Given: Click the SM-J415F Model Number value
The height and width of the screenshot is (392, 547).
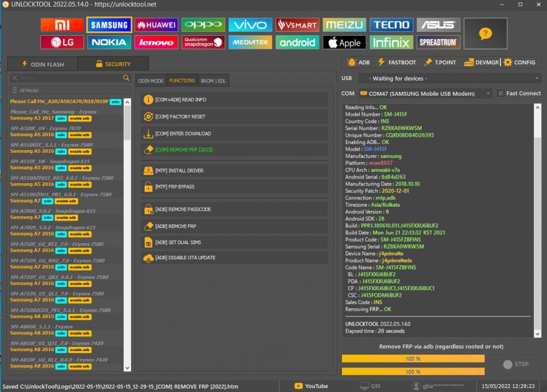Looking at the screenshot, I should click(395, 114).
